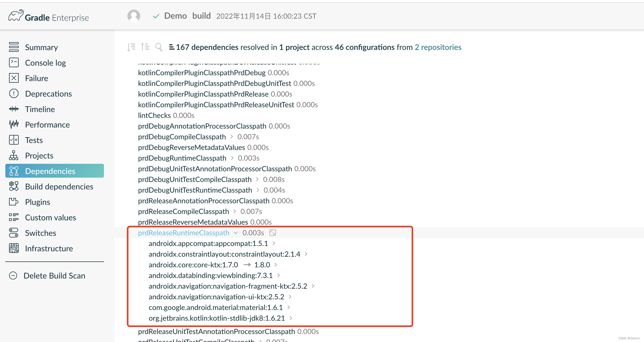The width and height of the screenshot is (644, 342).
Task: Click the Timeline sidebar icon
Action: 14,109
